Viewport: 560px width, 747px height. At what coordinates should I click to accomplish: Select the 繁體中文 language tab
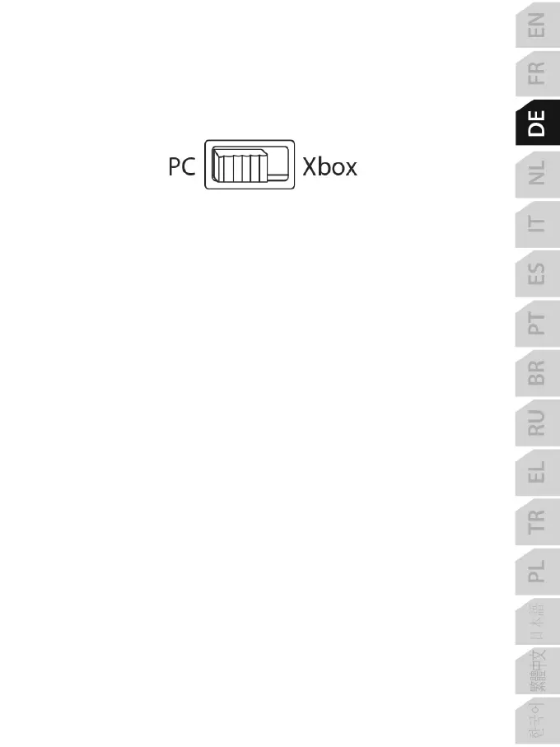pyautogui.click(x=538, y=671)
